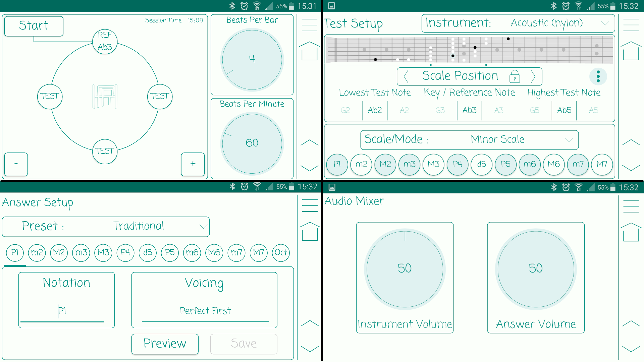Tap the hamburger menu in Test Setup panel
This screenshot has height=362, width=644.
(x=631, y=25)
